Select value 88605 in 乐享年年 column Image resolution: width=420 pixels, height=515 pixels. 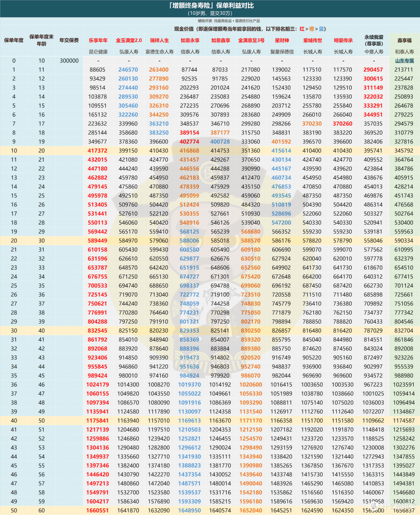coord(98,70)
